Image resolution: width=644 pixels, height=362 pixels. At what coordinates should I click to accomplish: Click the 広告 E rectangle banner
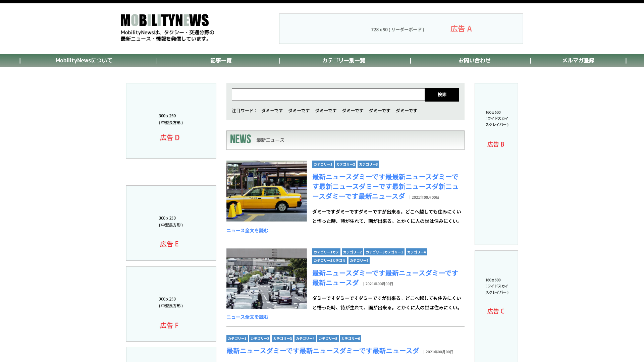point(171,223)
